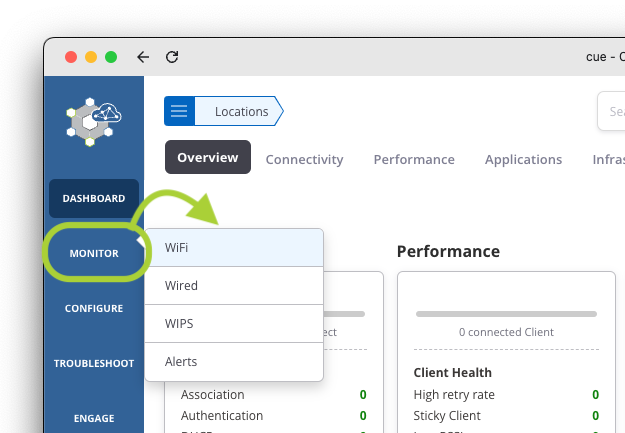Choose Wired from the Monitor submenu
This screenshot has height=433, width=625.
pos(234,285)
